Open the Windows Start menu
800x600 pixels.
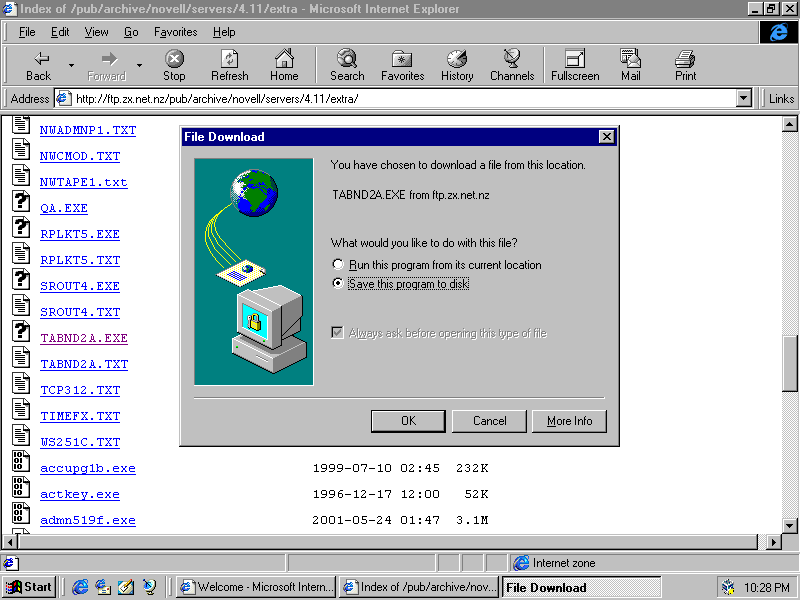[29, 587]
